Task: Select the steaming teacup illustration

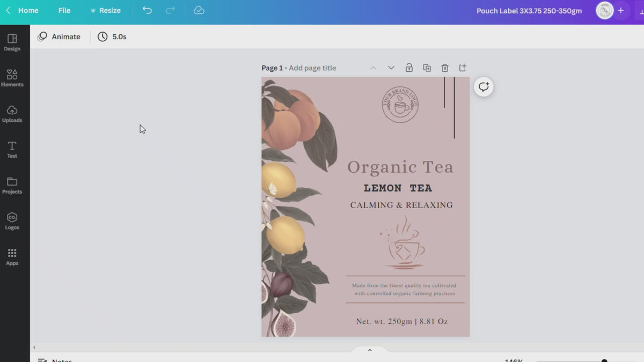Action: pos(403,242)
